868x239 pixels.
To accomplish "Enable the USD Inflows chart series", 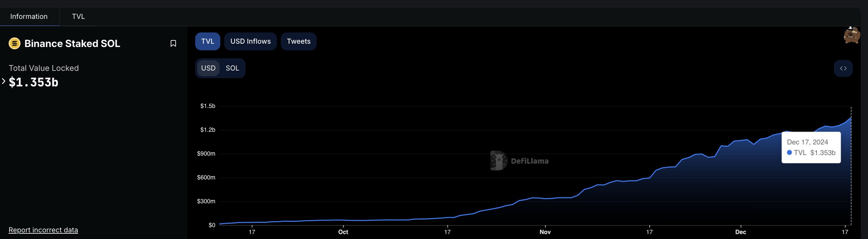I will (x=250, y=41).
